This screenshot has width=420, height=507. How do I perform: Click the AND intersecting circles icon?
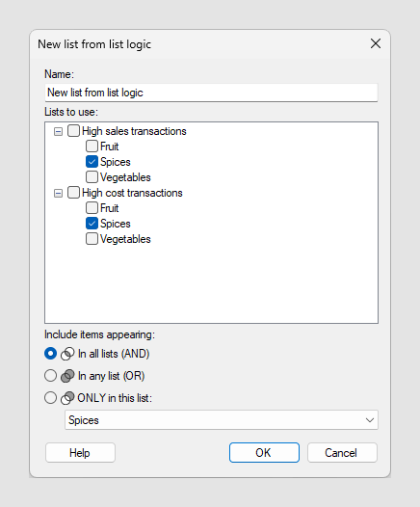tap(67, 354)
